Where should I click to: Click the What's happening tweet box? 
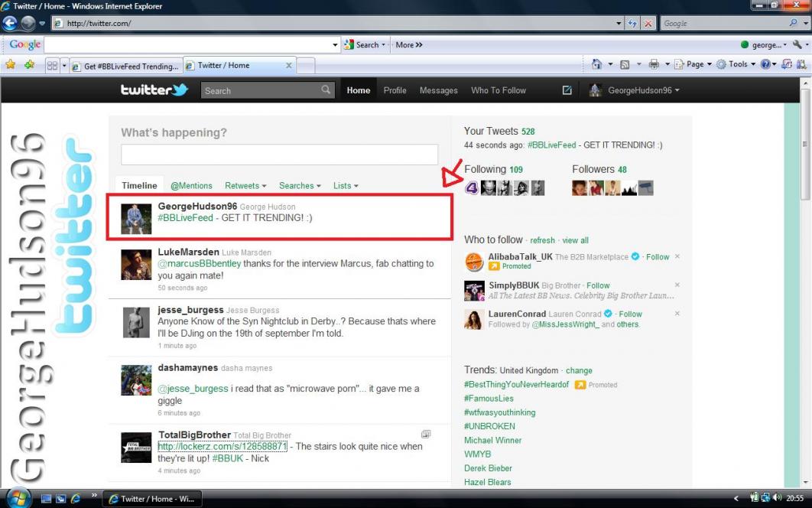279,155
